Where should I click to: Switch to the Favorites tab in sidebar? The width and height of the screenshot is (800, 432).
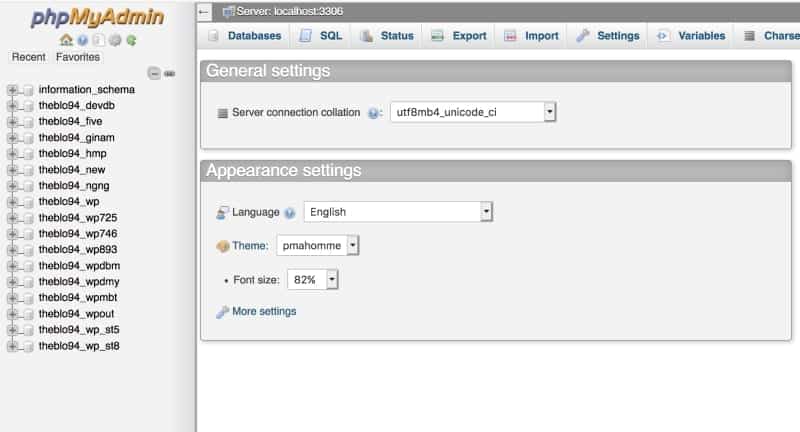(x=77, y=57)
